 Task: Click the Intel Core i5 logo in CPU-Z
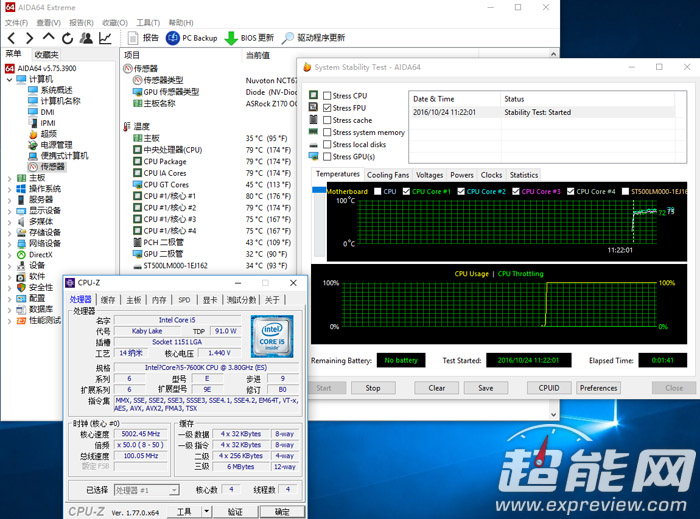tap(272, 336)
